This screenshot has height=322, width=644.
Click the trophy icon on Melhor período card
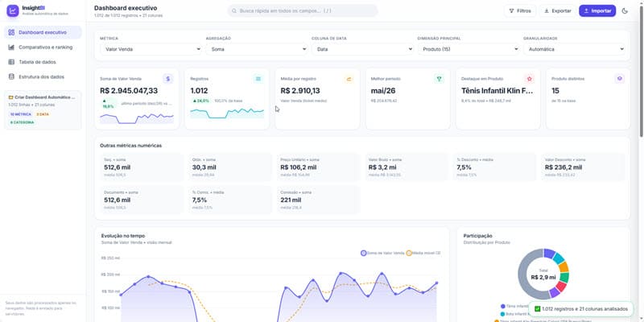439,79
